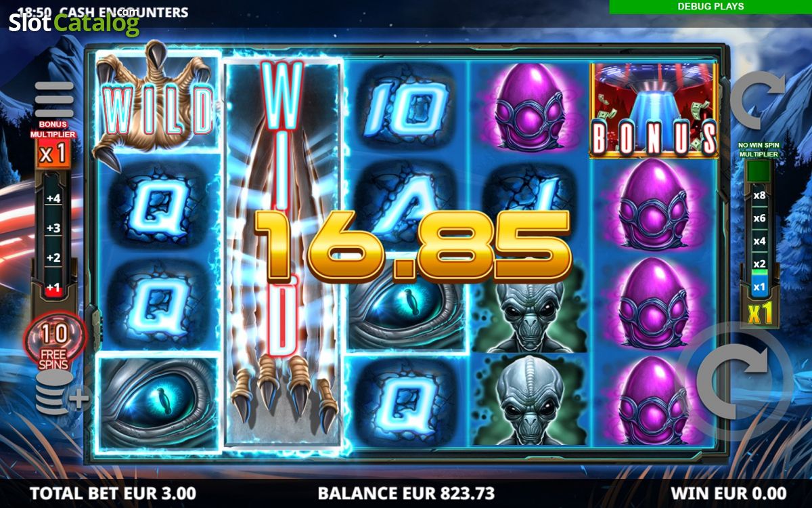Viewport: 812px width, 508px height.
Task: Click the Balance EUR 823.73 display
Action: (406, 492)
